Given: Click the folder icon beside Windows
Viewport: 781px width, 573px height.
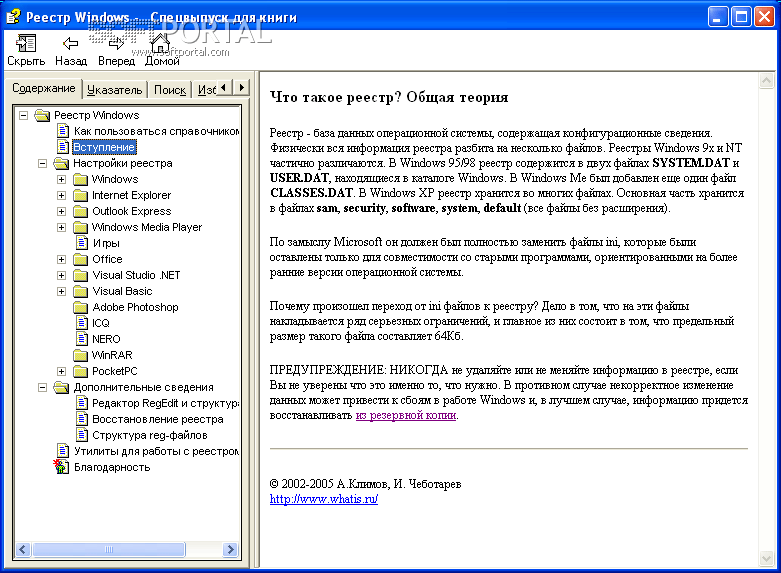Looking at the screenshot, I should pyautogui.click(x=80, y=179).
